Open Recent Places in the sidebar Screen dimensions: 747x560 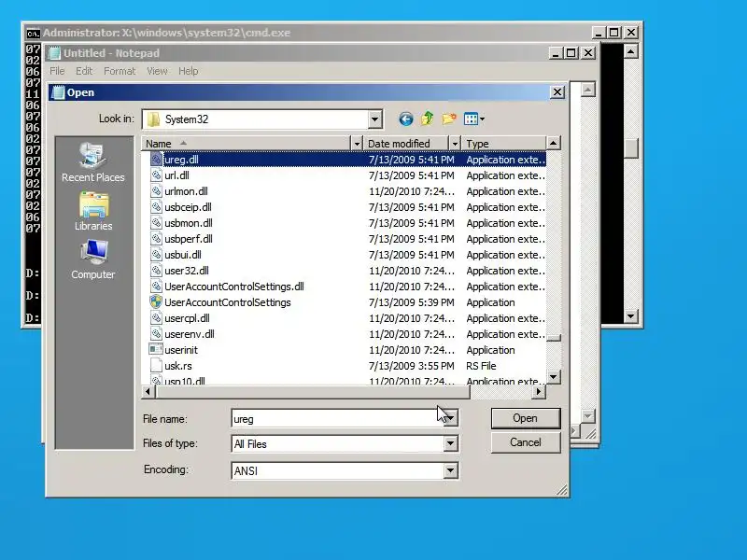pyautogui.click(x=92, y=162)
